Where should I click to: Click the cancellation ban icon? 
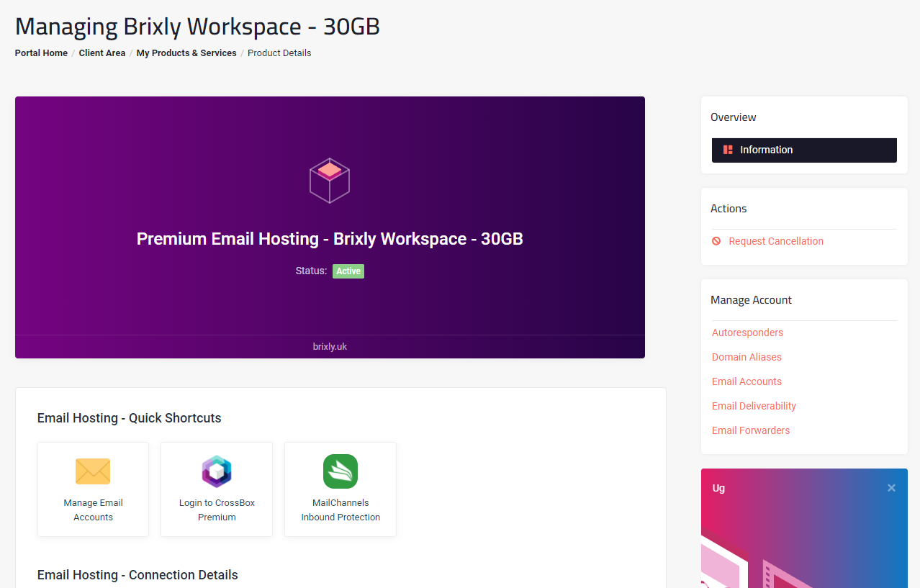click(716, 241)
